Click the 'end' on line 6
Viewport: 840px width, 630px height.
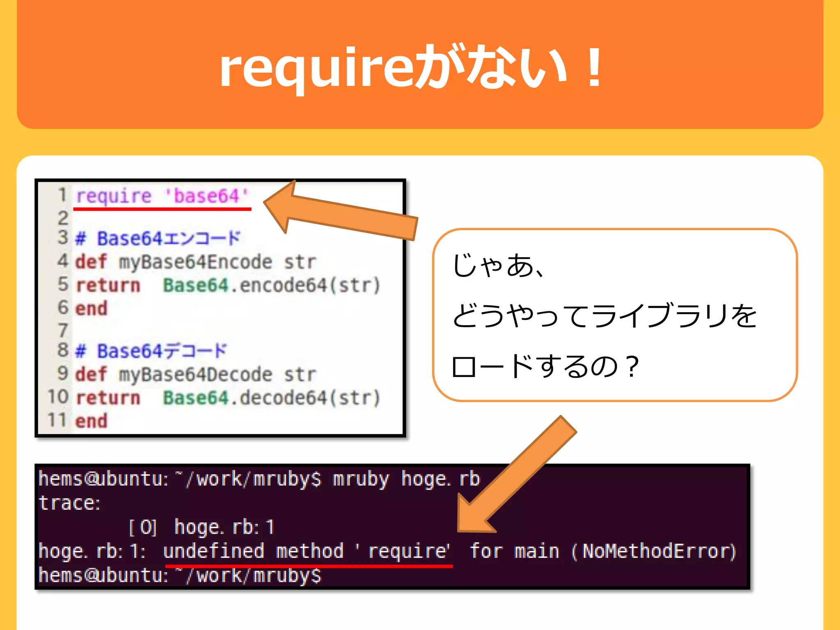click(x=91, y=308)
